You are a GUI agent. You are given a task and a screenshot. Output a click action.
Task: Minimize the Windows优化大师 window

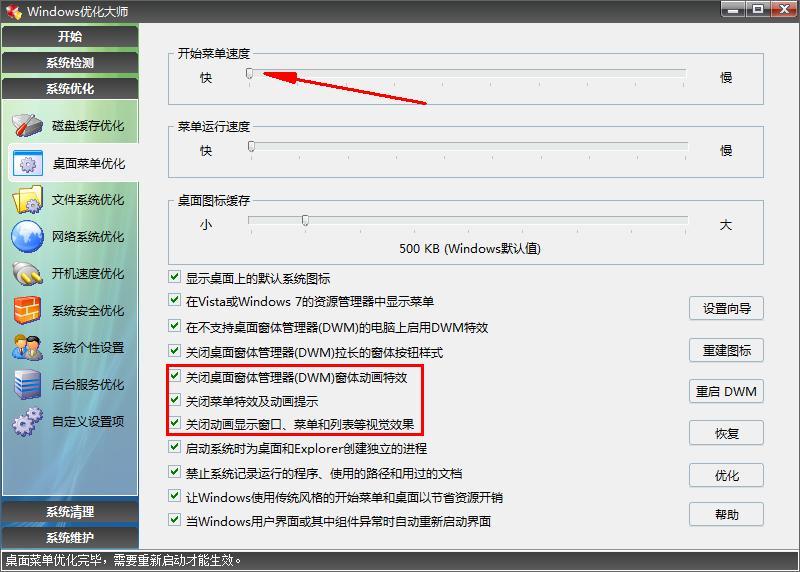(x=734, y=9)
